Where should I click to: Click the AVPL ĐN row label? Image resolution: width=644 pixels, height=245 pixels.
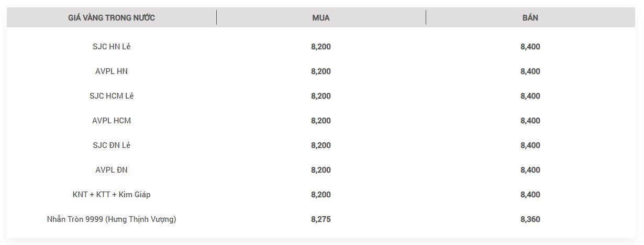(x=112, y=170)
